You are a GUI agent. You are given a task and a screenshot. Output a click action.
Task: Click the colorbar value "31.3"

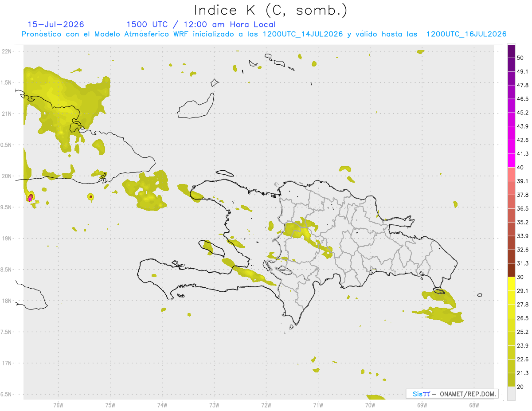[523, 263]
